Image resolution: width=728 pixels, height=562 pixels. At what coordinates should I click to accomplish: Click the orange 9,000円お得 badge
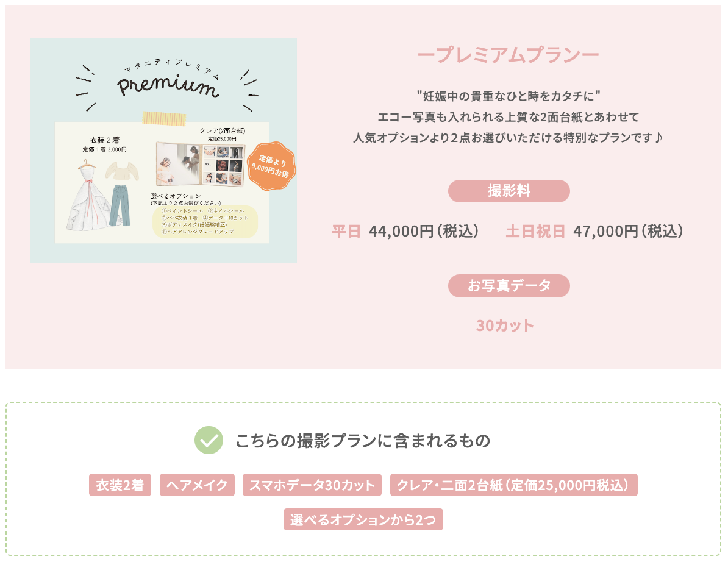[x=271, y=166]
